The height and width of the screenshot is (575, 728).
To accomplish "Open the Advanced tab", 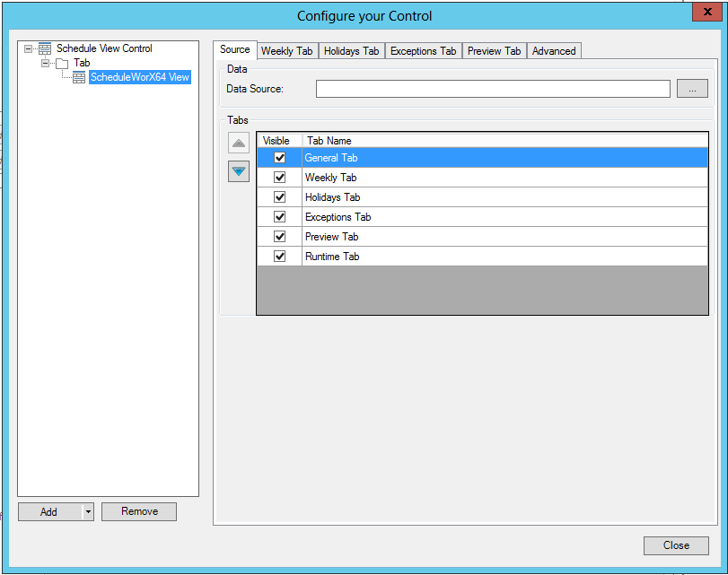I will (554, 51).
